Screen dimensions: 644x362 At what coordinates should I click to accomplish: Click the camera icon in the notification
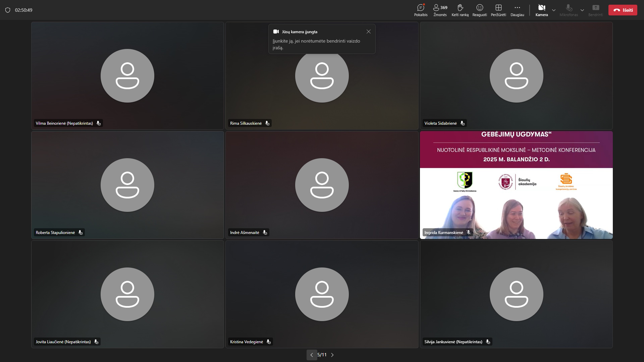(x=276, y=32)
